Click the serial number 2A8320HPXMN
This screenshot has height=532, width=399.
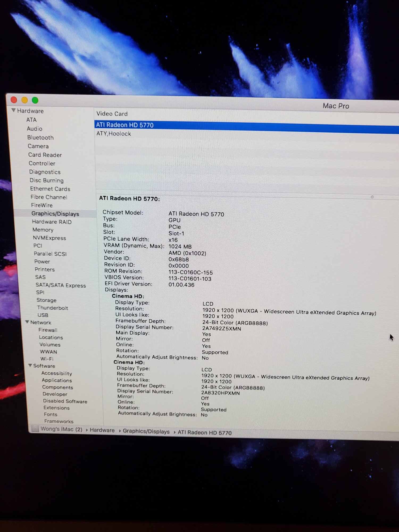[220, 393]
